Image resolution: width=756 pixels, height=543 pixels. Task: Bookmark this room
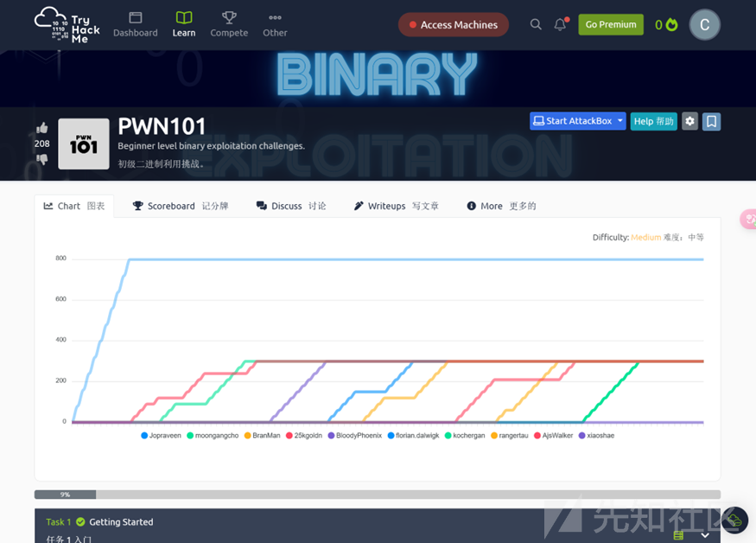point(712,121)
